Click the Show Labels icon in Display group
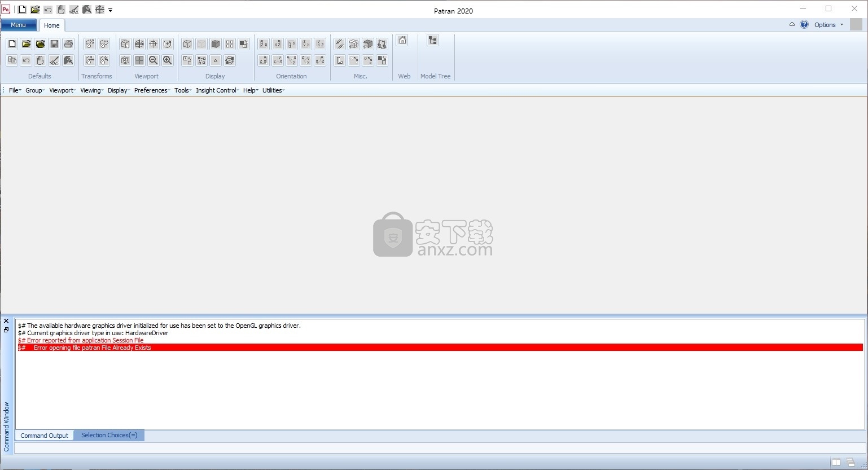Image resolution: width=868 pixels, height=470 pixels. pos(187,60)
